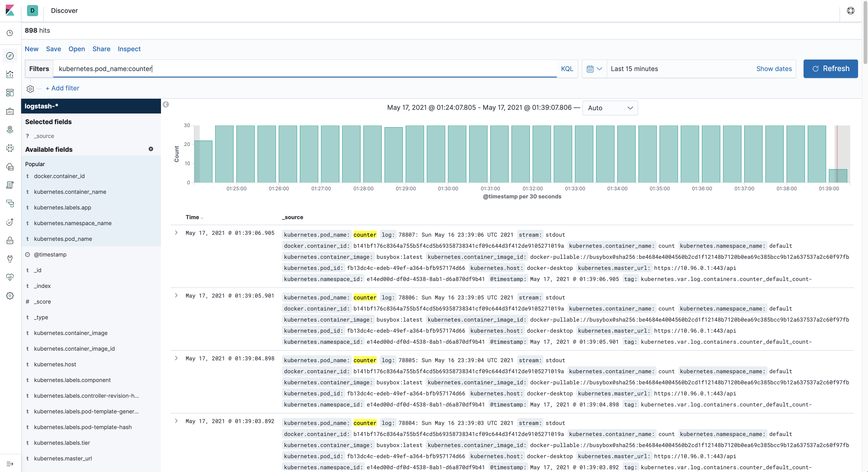Open the Canvas app in sidebar

pyautogui.click(x=10, y=111)
